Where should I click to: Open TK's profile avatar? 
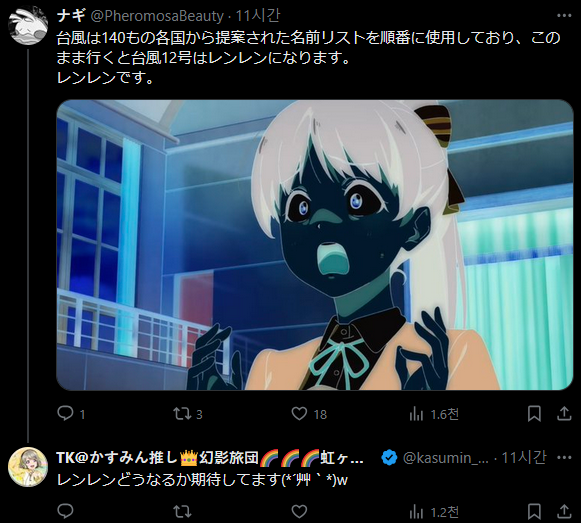coord(28,467)
